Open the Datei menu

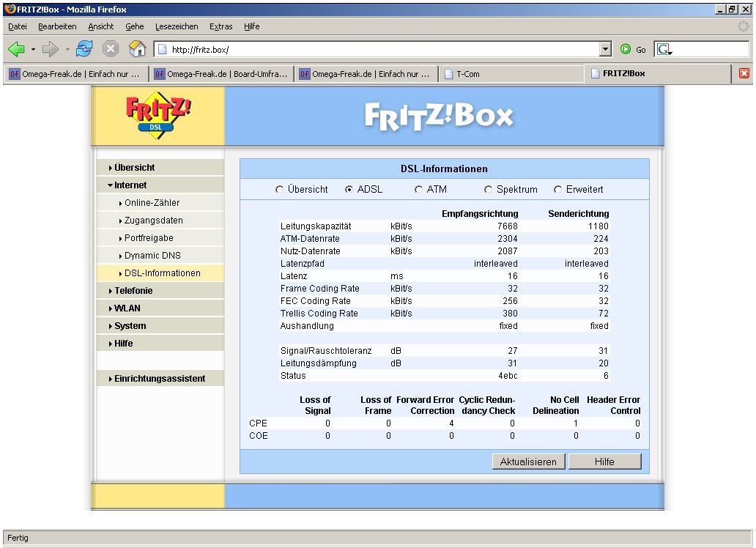pyautogui.click(x=18, y=26)
